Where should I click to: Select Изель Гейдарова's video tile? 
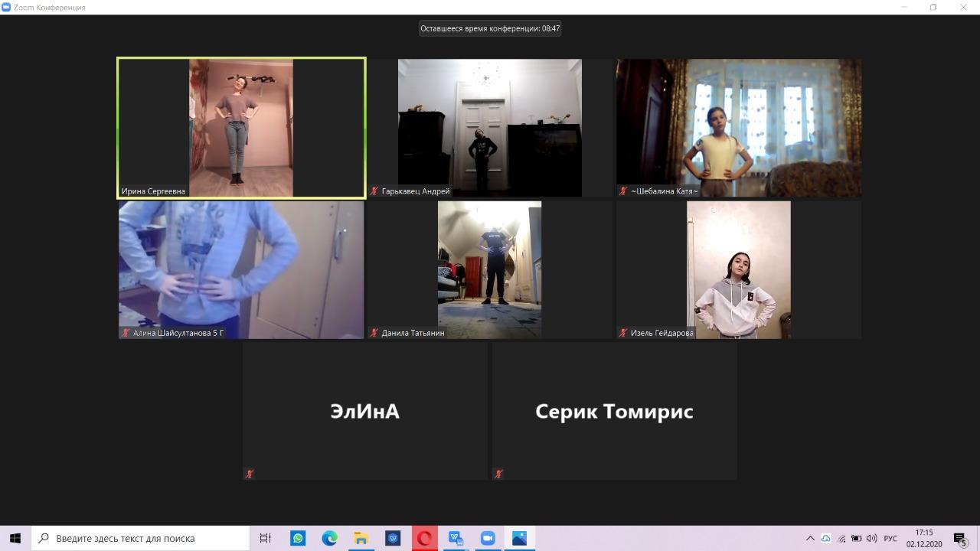pos(738,269)
